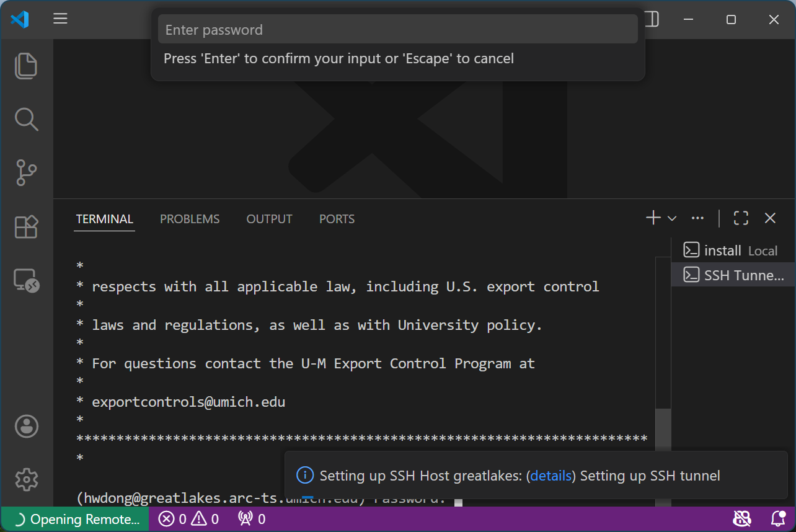Open the Explorer view

[x=26, y=66]
